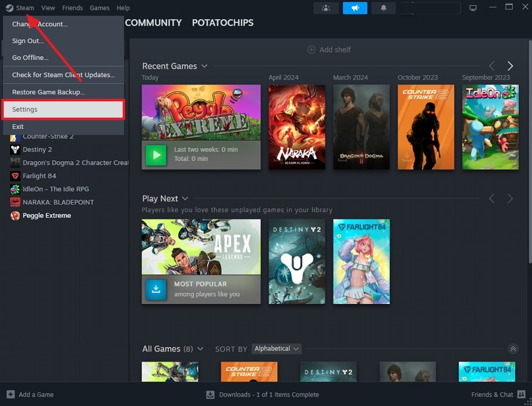This screenshot has height=406, width=532.
Task: Open the notifications bell
Action: tap(384, 8)
